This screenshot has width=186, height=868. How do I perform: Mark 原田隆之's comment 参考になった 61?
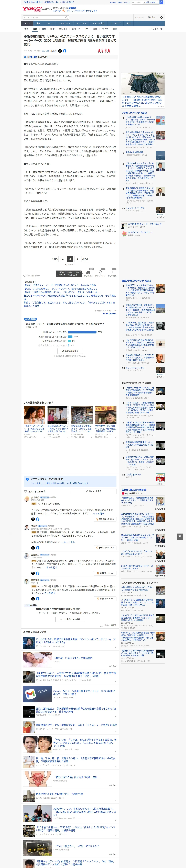[105, 573]
